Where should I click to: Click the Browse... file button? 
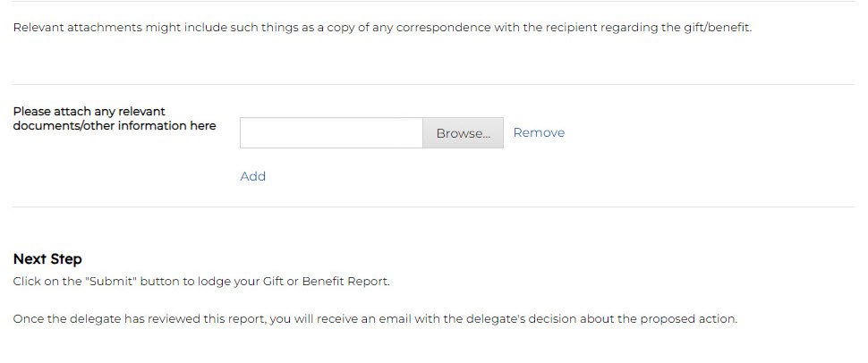coord(463,133)
